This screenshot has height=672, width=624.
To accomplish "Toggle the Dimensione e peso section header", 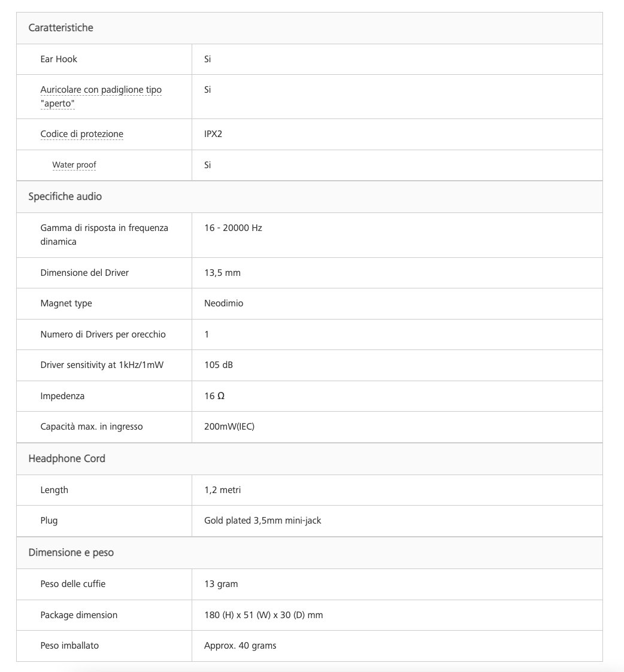I will pos(71,553).
